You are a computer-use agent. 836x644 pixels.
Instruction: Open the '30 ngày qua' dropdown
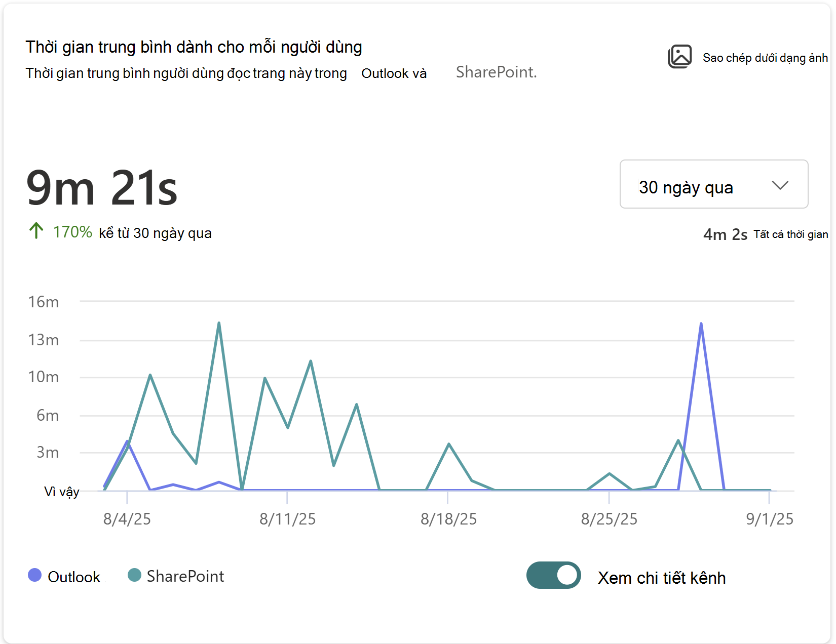713,184
